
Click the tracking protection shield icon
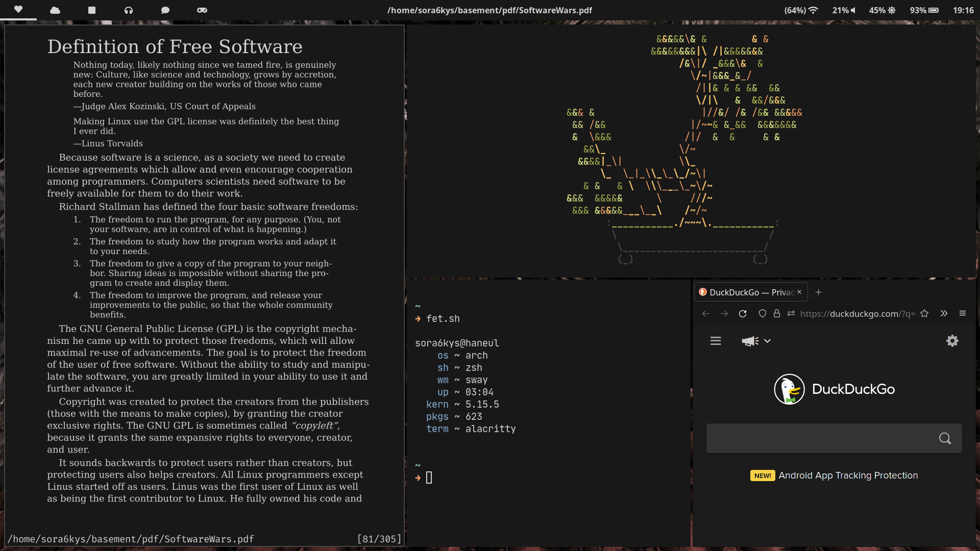click(762, 314)
